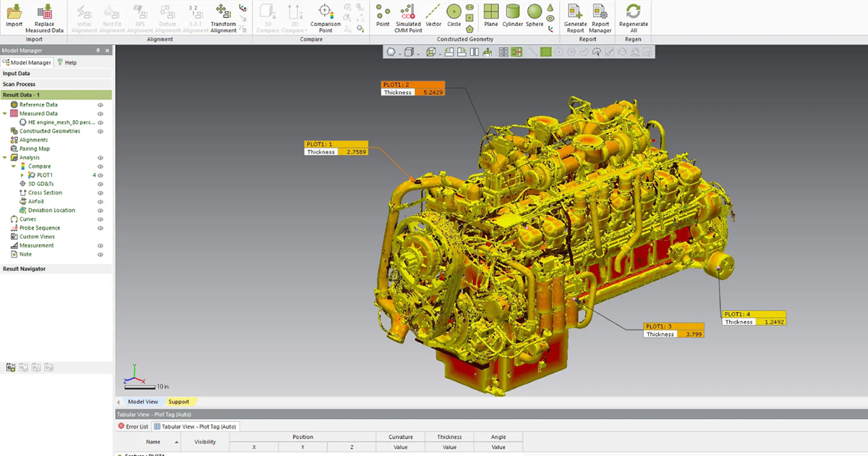Screen dimensions: 868x456
Task: Open the Help tab in Model Manager
Action: coord(67,63)
